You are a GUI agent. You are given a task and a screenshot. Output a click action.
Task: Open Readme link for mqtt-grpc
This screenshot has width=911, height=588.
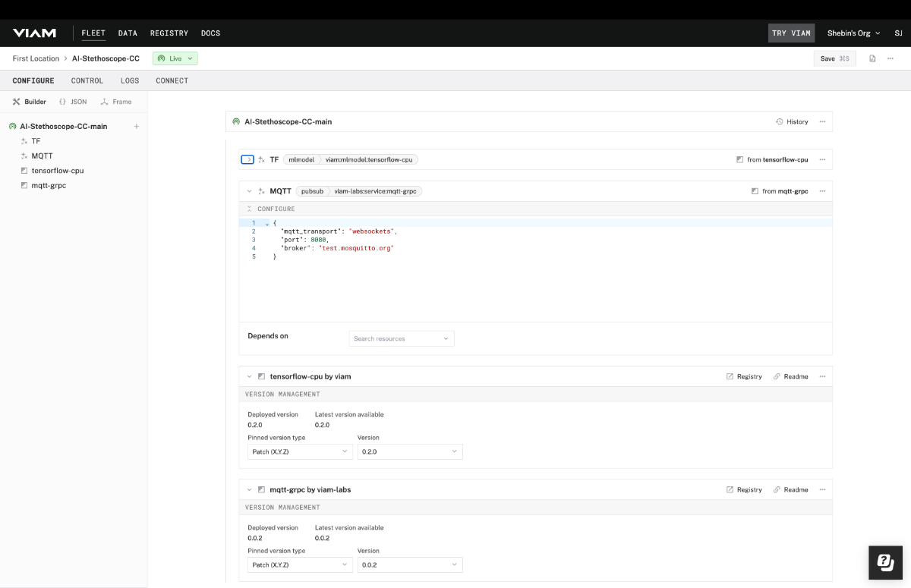(x=791, y=489)
